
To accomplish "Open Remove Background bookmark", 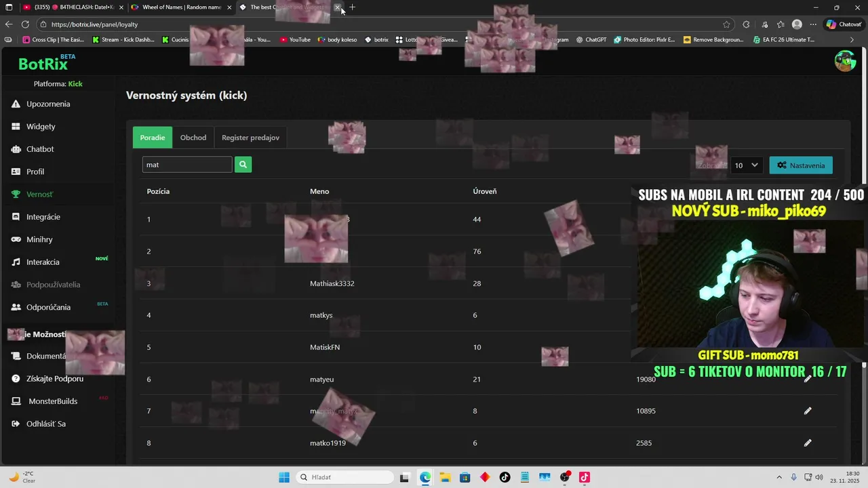I will [713, 40].
